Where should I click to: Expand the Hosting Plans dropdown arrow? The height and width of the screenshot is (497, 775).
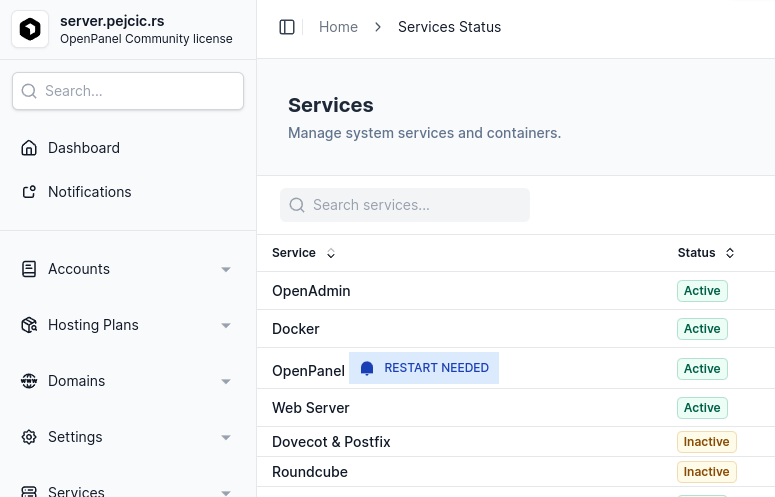226,325
